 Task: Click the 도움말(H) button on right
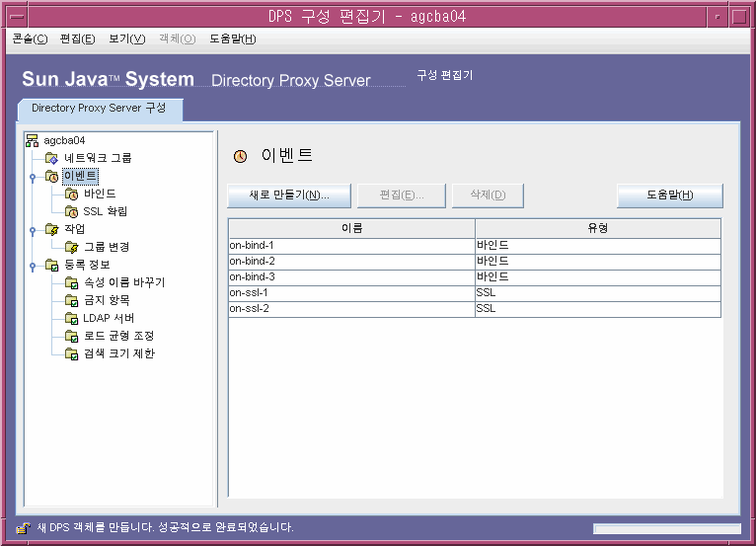[670, 195]
